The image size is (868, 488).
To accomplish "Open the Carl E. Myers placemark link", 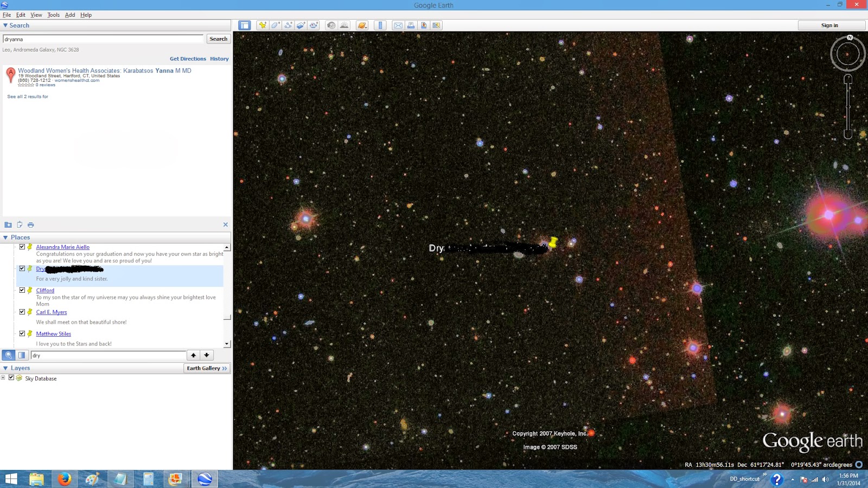I will [x=52, y=312].
